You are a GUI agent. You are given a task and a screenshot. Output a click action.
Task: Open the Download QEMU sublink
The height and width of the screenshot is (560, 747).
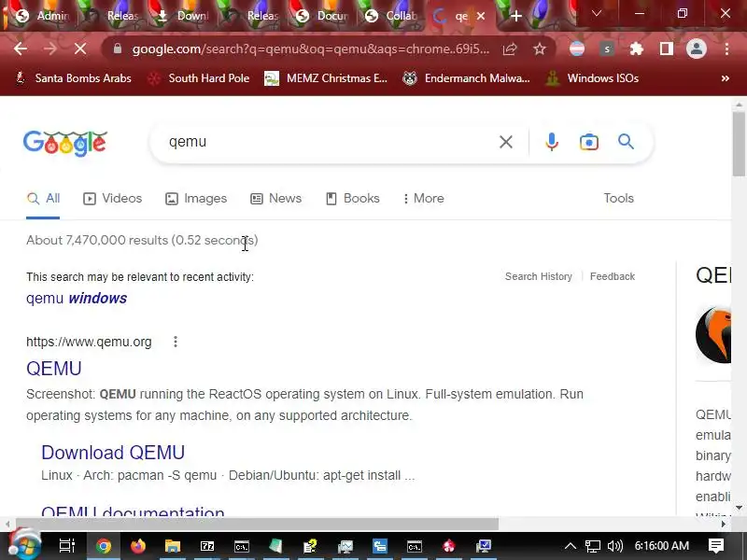coord(113,453)
